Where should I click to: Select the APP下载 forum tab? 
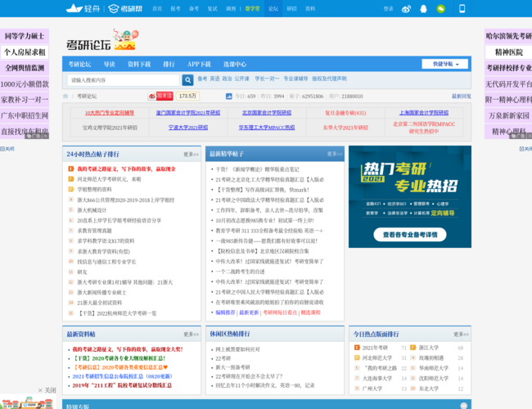199,64
